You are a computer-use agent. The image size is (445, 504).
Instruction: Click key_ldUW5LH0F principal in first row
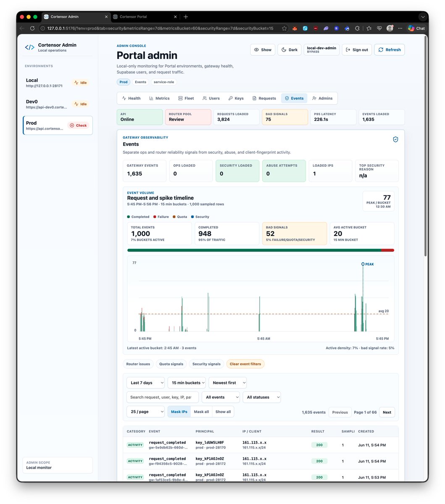point(210,442)
